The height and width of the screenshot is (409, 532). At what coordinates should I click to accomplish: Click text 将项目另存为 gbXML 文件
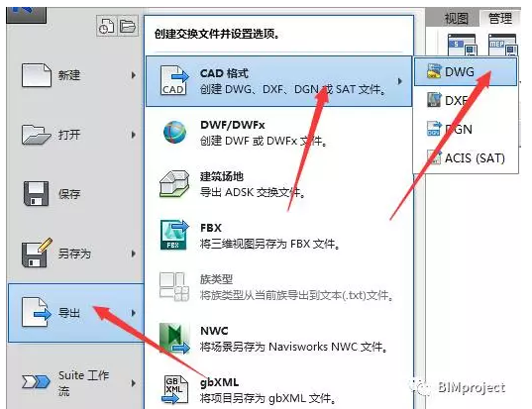click(268, 398)
